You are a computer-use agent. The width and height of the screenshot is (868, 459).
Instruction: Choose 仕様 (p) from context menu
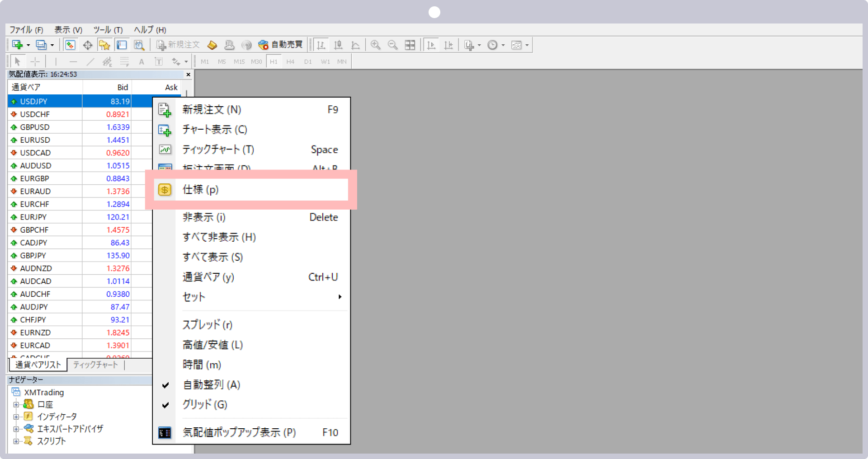pos(251,189)
